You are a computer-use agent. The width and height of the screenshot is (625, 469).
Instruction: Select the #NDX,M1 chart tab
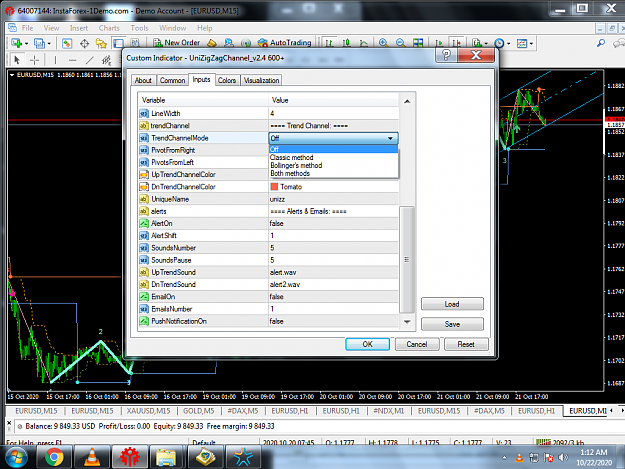tap(389, 411)
